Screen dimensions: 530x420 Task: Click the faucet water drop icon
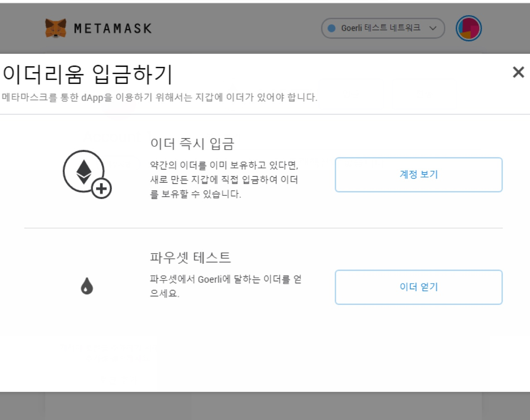pyautogui.click(x=87, y=286)
